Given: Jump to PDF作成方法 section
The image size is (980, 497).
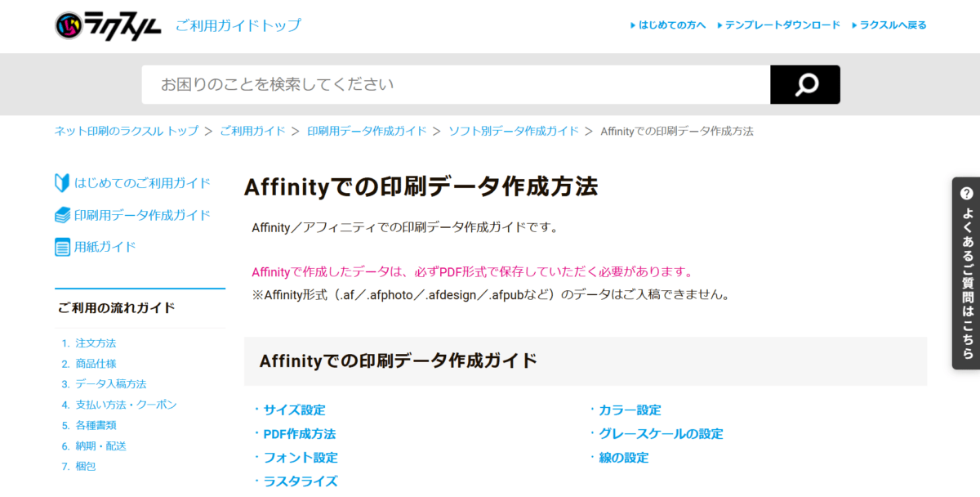Looking at the screenshot, I should pos(299,434).
